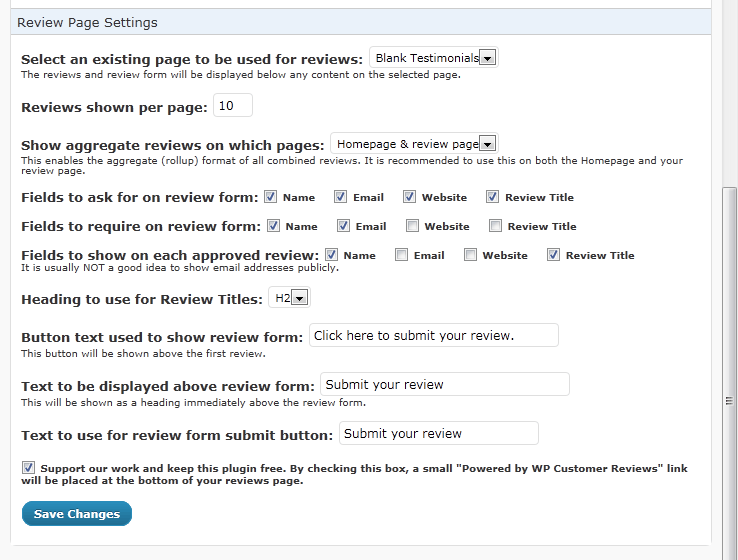The image size is (738, 560).
Task: Open the Review Titles heading dropdown
Action: [x=290, y=297]
